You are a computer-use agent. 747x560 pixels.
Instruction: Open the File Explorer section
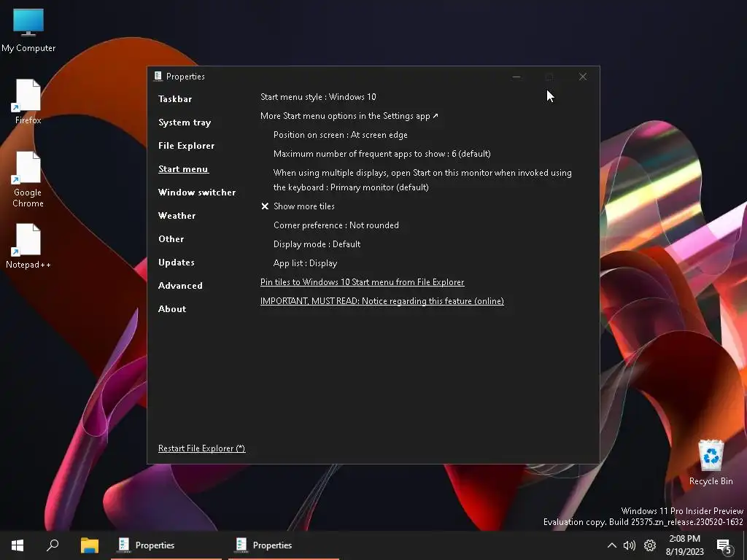click(186, 146)
